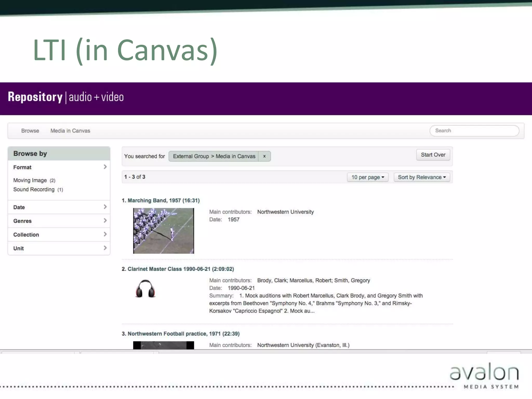This screenshot has height=399, width=532.
Task: Filter by Moving Image format
Action: click(30, 180)
